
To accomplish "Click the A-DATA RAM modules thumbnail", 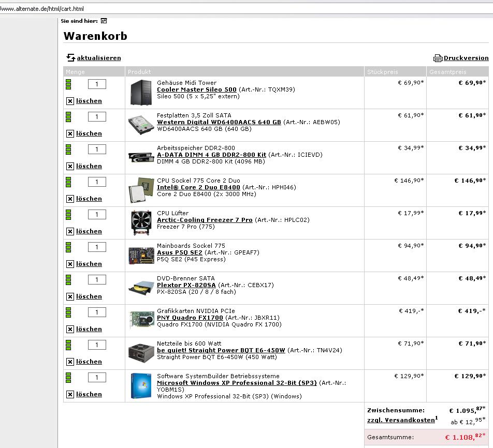I will 141,157.
